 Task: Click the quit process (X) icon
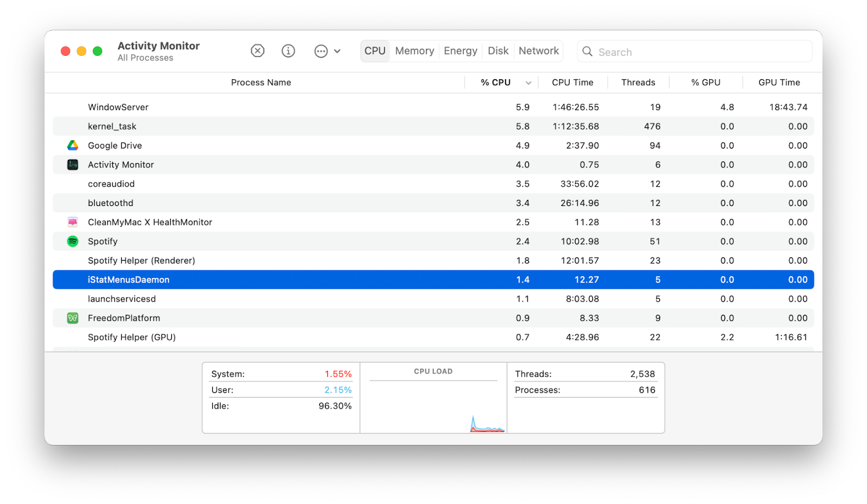tap(257, 50)
